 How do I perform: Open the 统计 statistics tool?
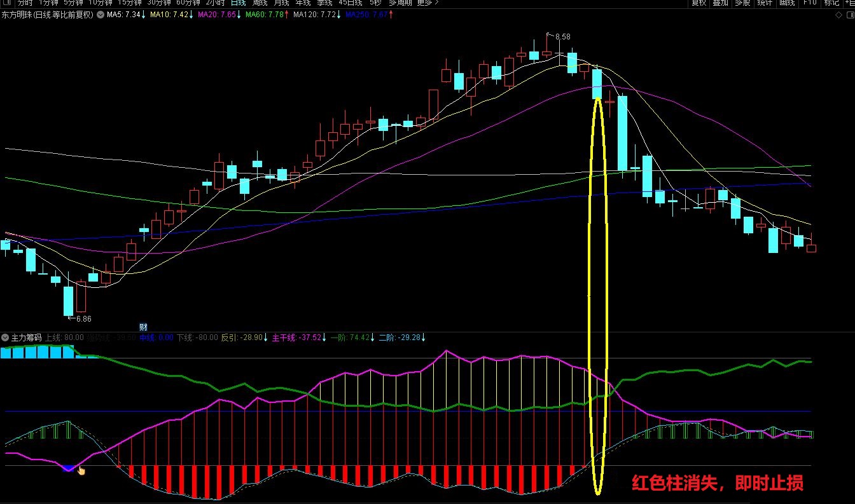[x=765, y=3]
